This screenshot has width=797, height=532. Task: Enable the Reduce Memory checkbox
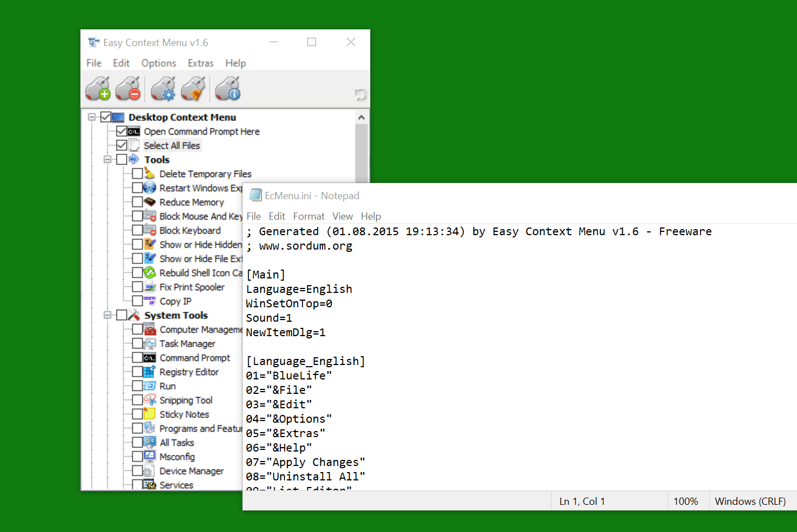tap(137, 202)
